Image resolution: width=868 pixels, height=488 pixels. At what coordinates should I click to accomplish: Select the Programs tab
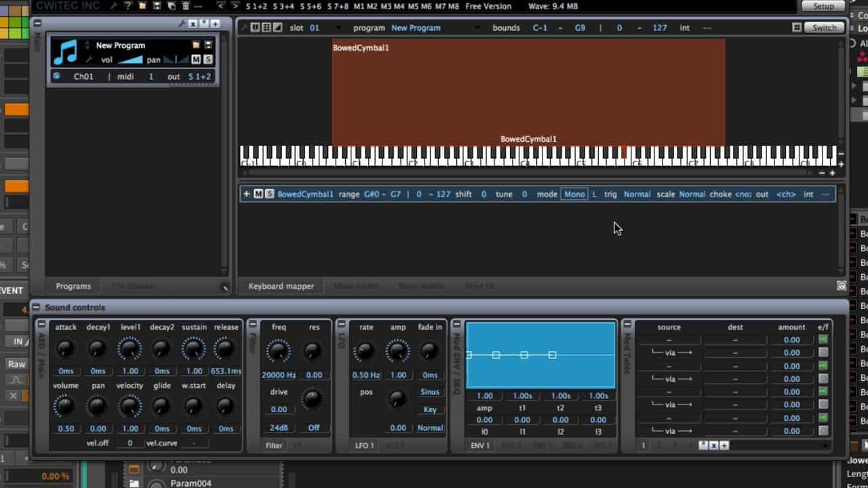coord(73,286)
